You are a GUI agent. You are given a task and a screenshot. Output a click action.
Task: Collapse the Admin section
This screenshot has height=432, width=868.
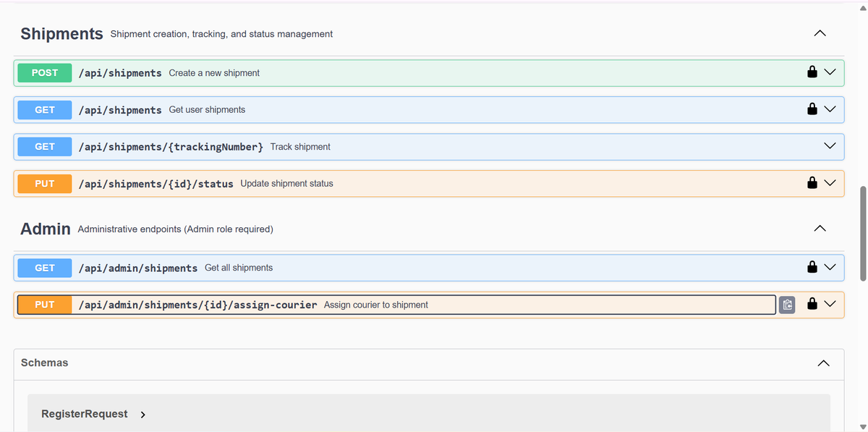820,229
